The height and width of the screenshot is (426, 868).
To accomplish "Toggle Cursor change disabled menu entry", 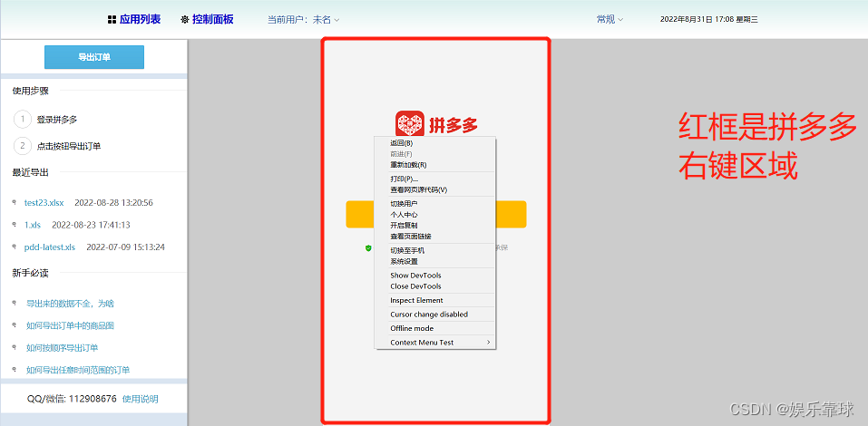I will tap(435, 315).
